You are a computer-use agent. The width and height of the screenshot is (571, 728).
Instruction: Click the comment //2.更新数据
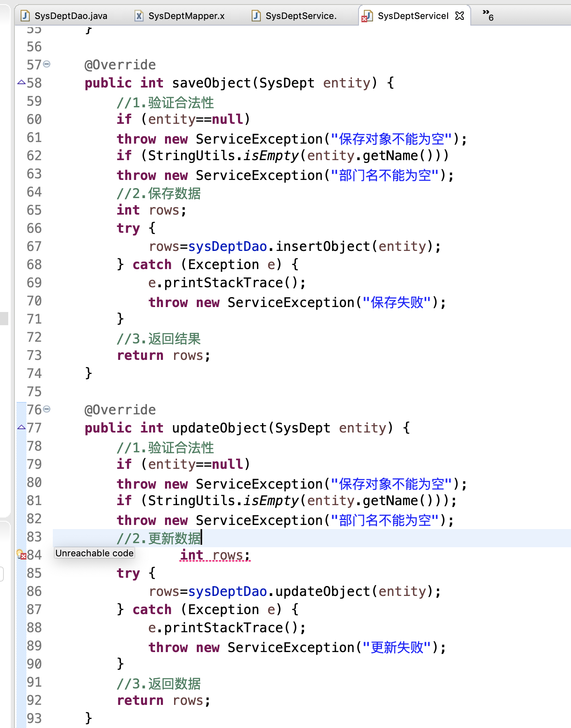[159, 539]
